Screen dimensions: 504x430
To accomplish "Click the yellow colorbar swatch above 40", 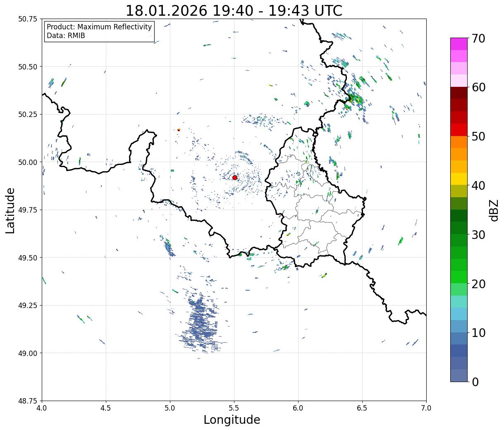I will tap(459, 179).
